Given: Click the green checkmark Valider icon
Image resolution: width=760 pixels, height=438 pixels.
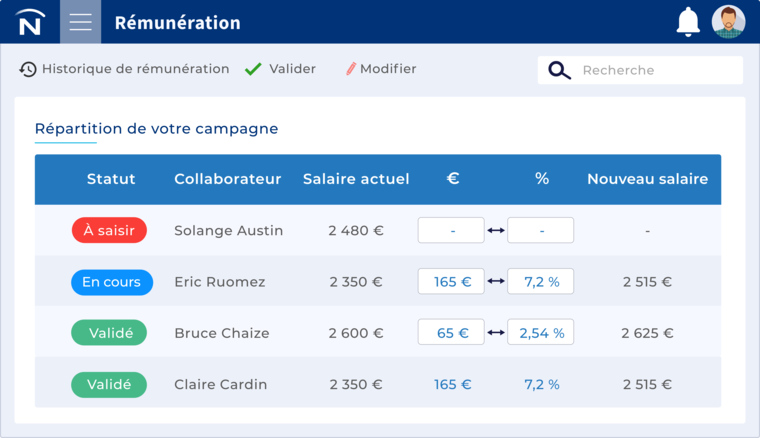Looking at the screenshot, I should pos(254,69).
